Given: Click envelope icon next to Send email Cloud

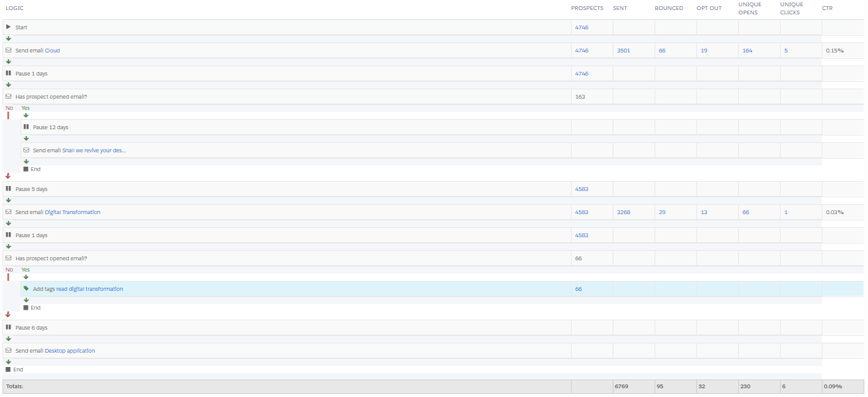Looking at the screenshot, I should coord(9,51).
